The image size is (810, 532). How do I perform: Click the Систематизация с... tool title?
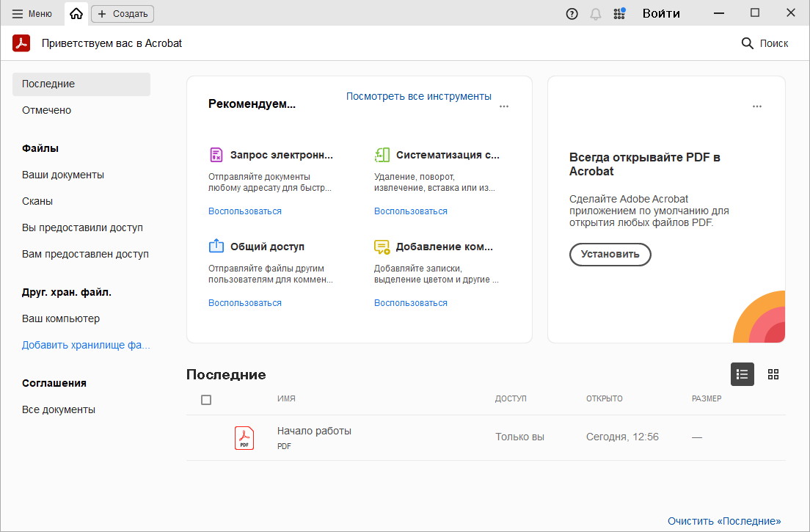(x=448, y=154)
